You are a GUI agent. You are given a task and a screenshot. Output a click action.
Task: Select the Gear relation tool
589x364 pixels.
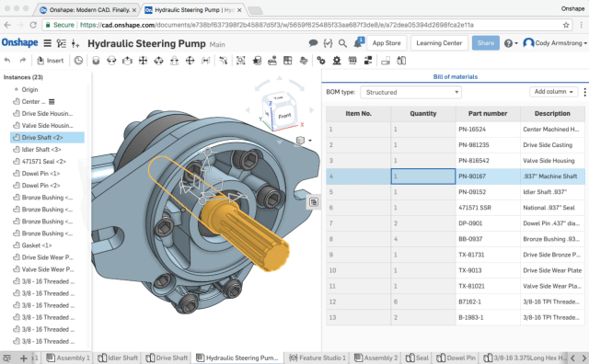[321, 61]
